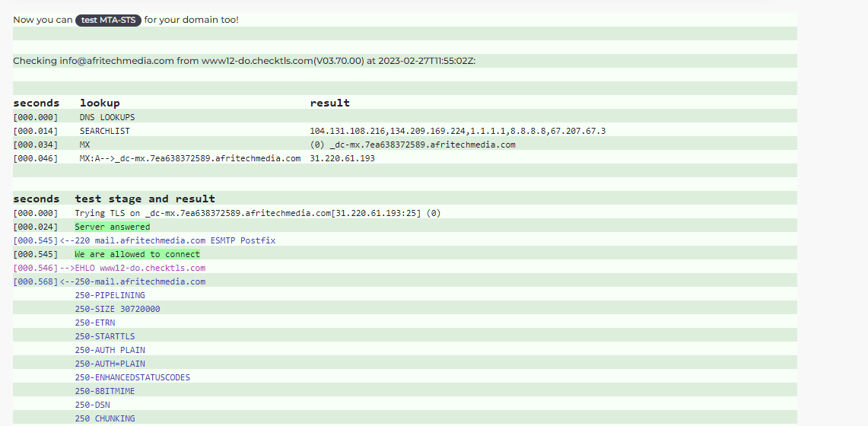Click the test stage and result header
The image size is (868, 426).
pos(145,199)
